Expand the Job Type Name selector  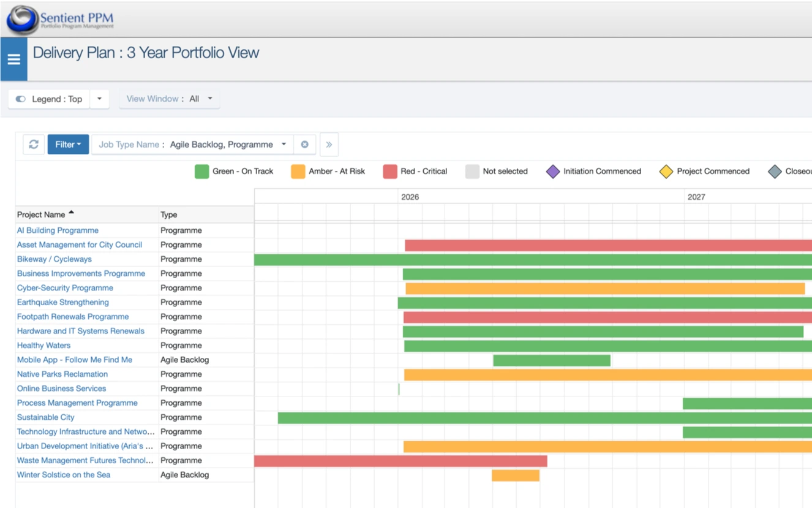(193, 145)
